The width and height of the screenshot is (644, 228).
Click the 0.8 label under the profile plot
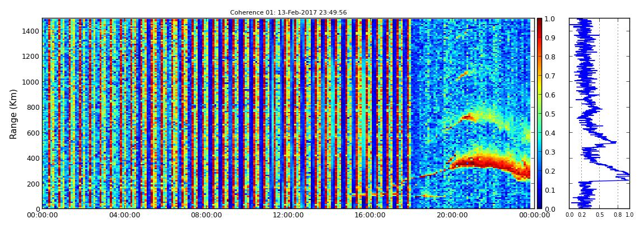click(618, 215)
